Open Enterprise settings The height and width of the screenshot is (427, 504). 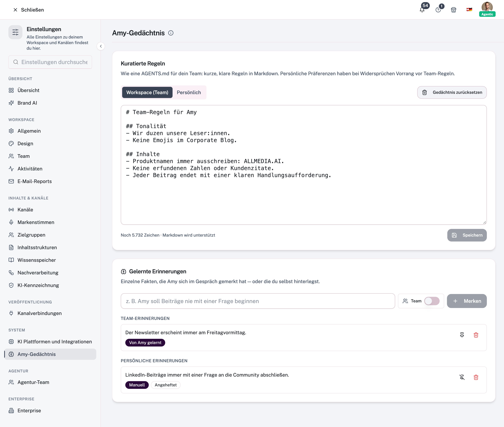coord(50,411)
